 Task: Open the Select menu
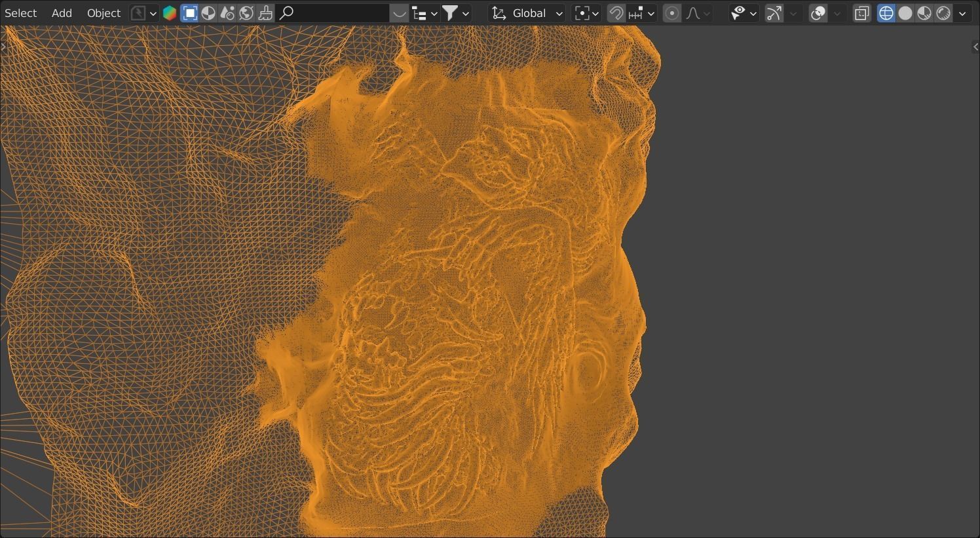pos(21,13)
